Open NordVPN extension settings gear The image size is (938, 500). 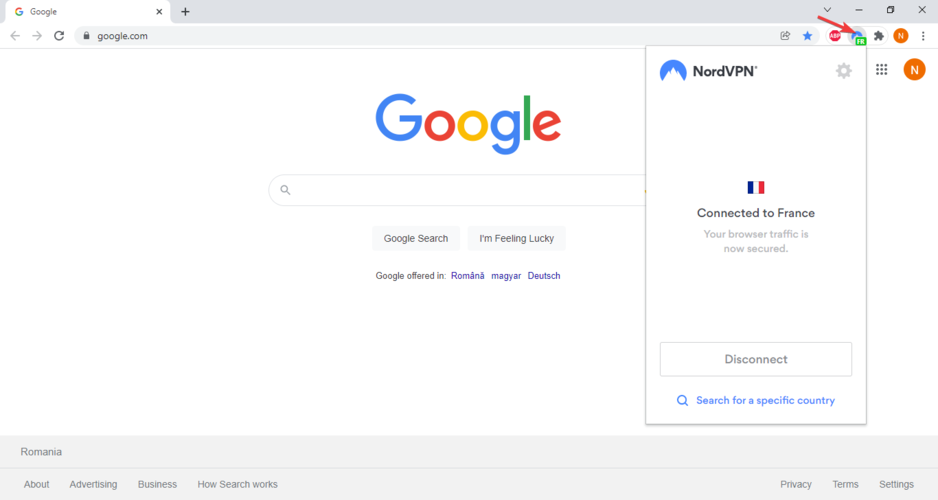(844, 71)
